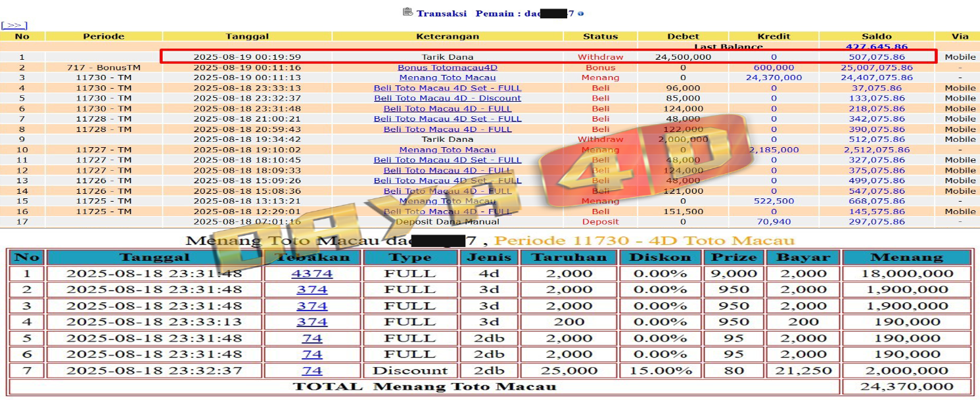The width and height of the screenshot is (980, 400).
Task: Click the Transaksi clipboard icon
Action: point(408,12)
